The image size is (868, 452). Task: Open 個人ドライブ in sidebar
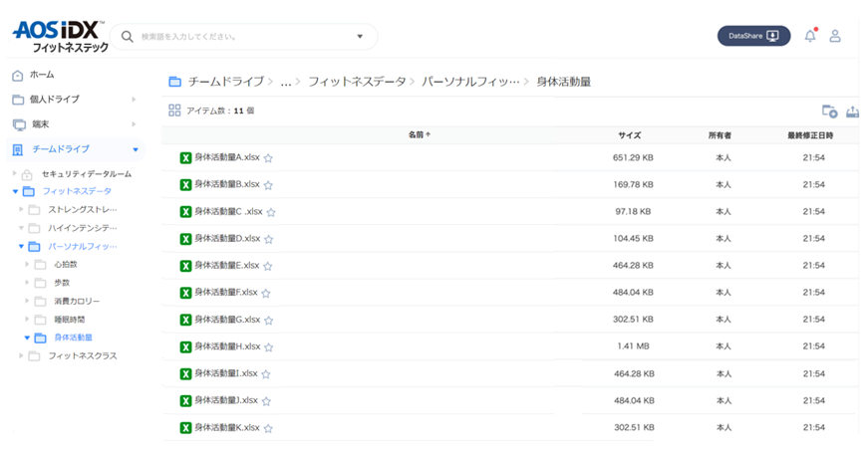click(x=54, y=100)
